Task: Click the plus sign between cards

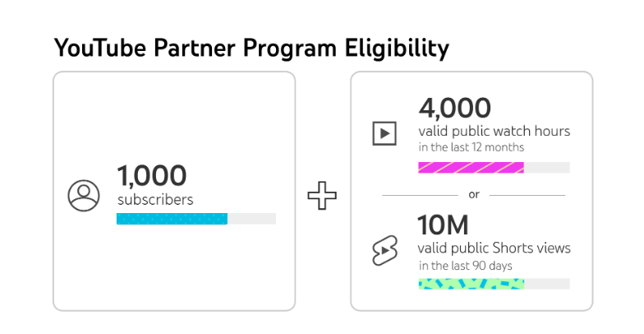Action: click(x=322, y=196)
